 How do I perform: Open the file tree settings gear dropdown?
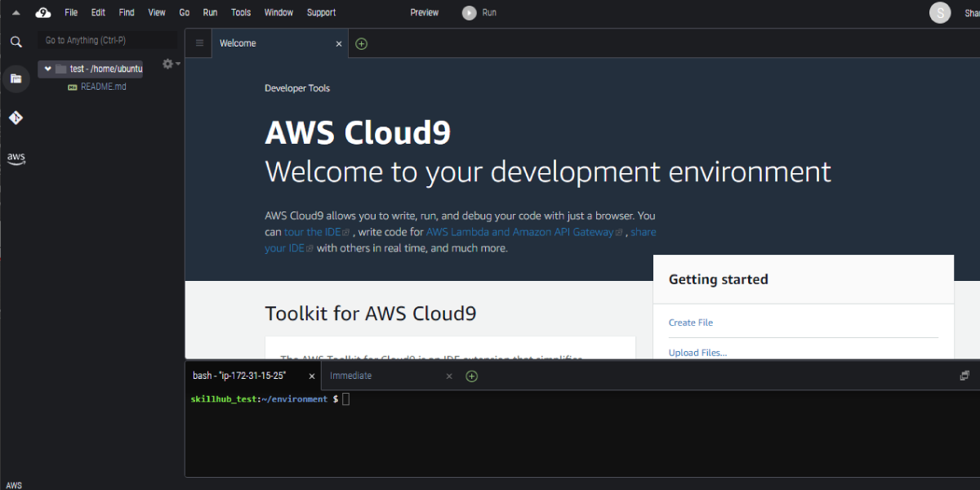171,64
